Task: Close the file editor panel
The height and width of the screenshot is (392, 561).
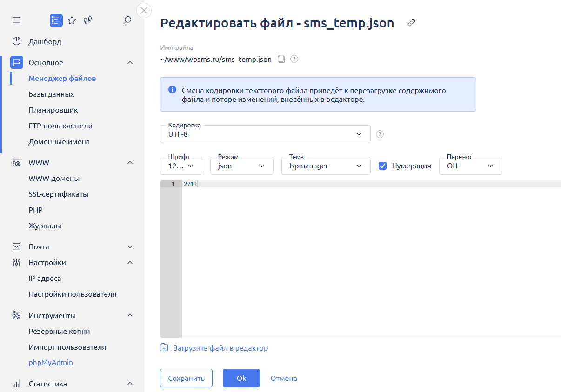Action: pos(144,10)
